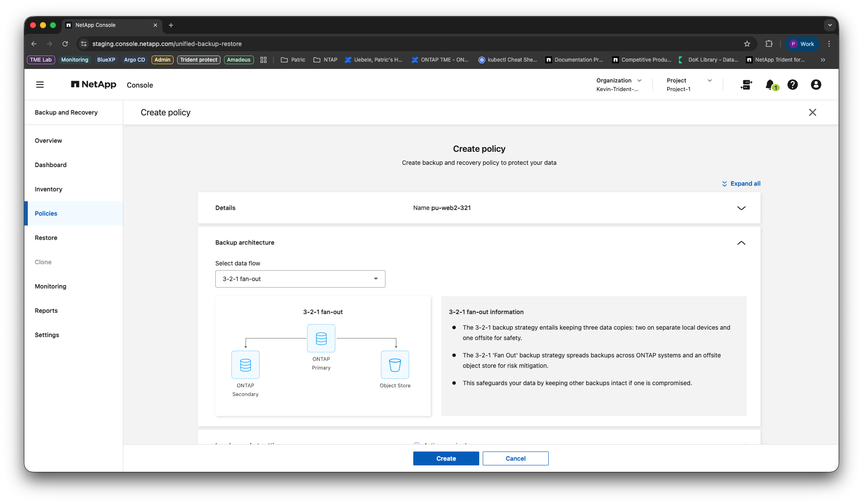Click the ONTAP Secondary diagram icon
The width and height of the screenshot is (863, 504).
coord(245,365)
